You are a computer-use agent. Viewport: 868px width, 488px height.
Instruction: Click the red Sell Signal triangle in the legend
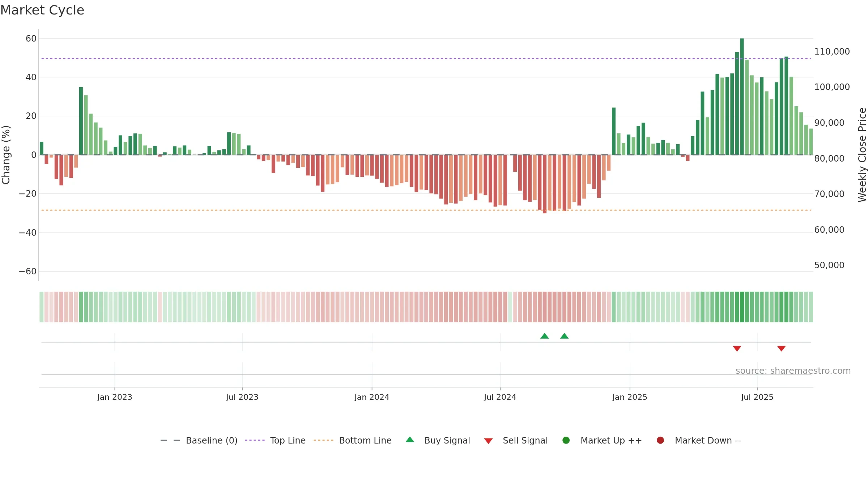[488, 441]
